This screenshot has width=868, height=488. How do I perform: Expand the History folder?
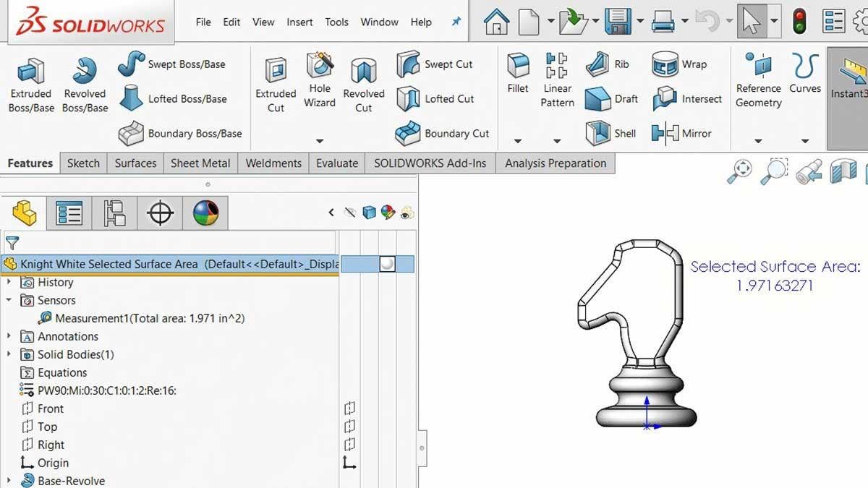click(x=9, y=282)
